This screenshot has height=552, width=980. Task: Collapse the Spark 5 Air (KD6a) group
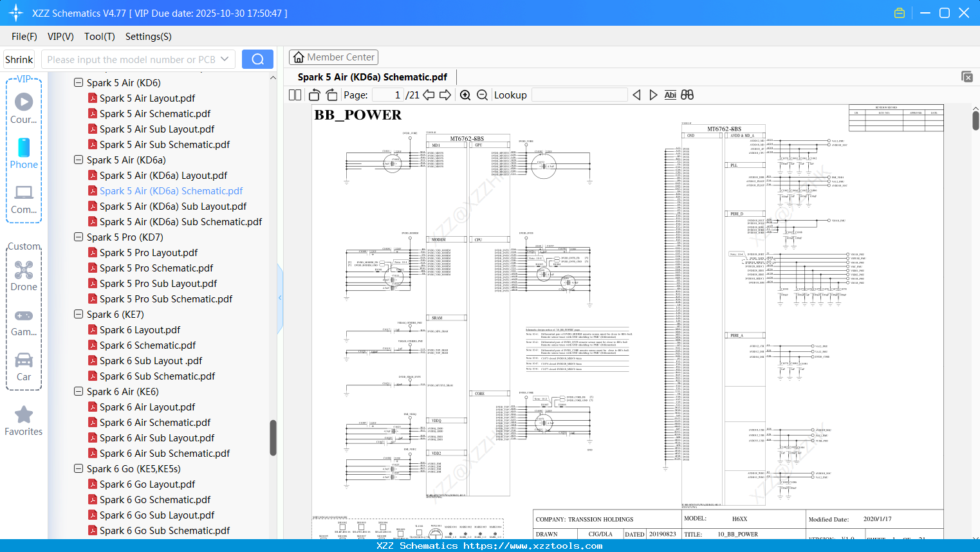pyautogui.click(x=78, y=160)
